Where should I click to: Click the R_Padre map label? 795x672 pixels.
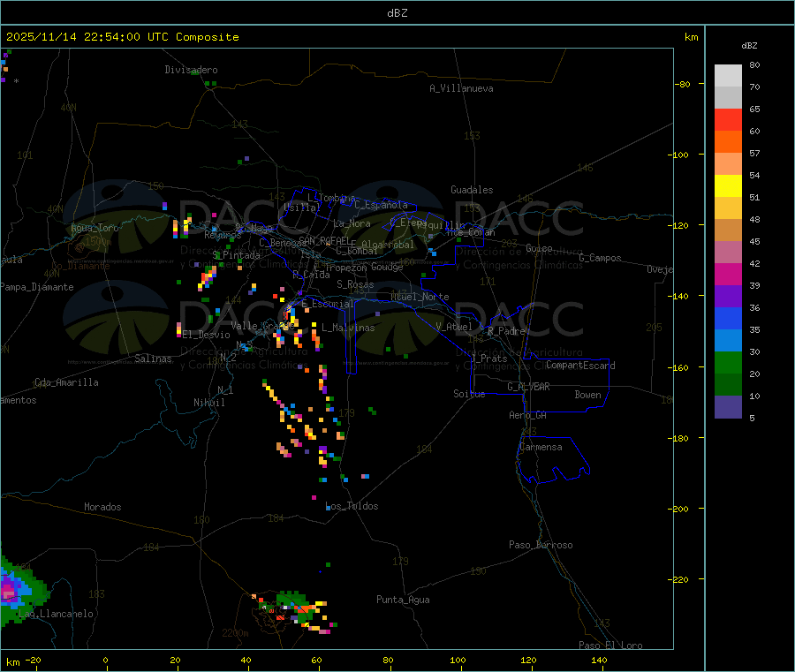pyautogui.click(x=506, y=331)
